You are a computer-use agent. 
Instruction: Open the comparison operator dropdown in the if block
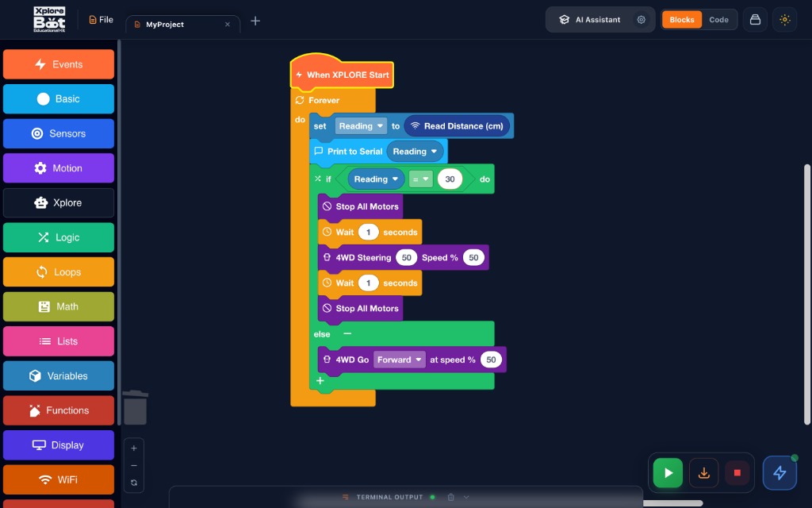pos(419,179)
